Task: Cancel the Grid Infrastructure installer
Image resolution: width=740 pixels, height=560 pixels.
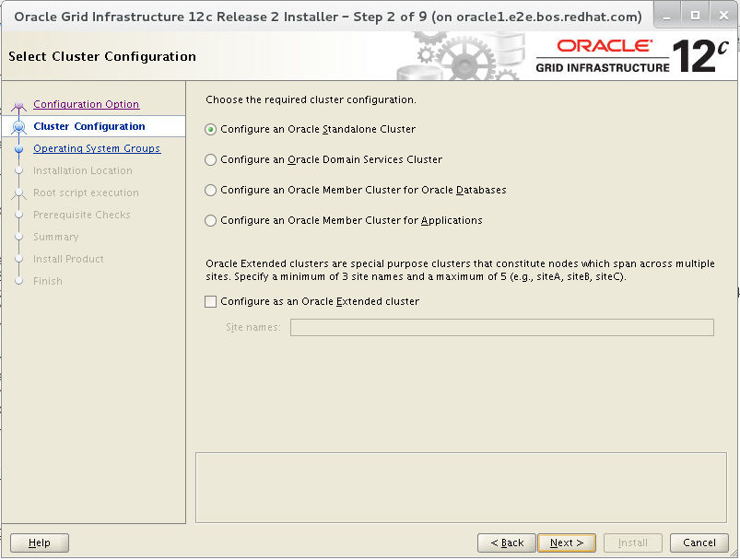Action: (699, 543)
